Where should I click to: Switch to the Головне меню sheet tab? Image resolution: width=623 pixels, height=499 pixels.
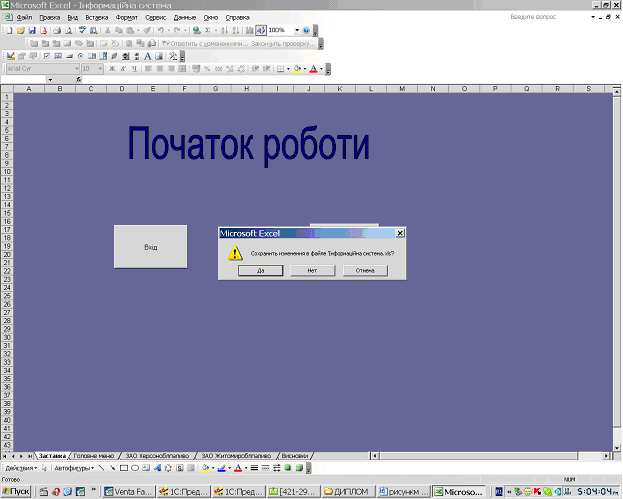[96, 455]
